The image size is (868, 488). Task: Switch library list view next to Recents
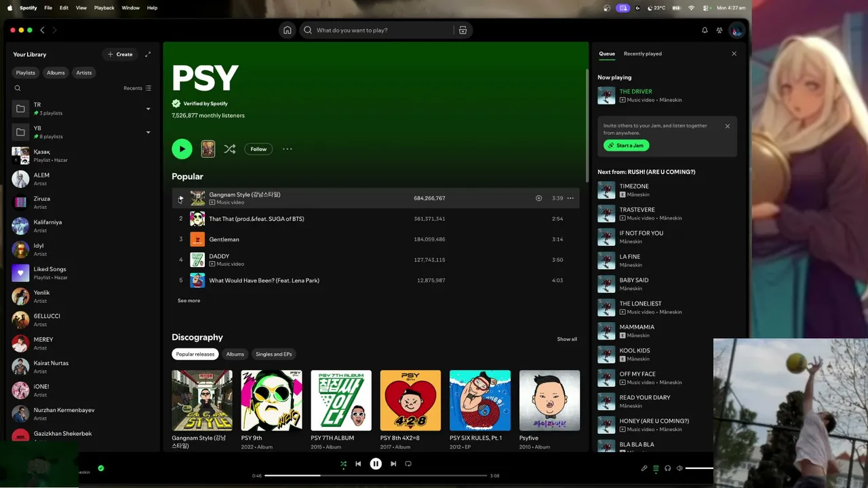(x=149, y=88)
